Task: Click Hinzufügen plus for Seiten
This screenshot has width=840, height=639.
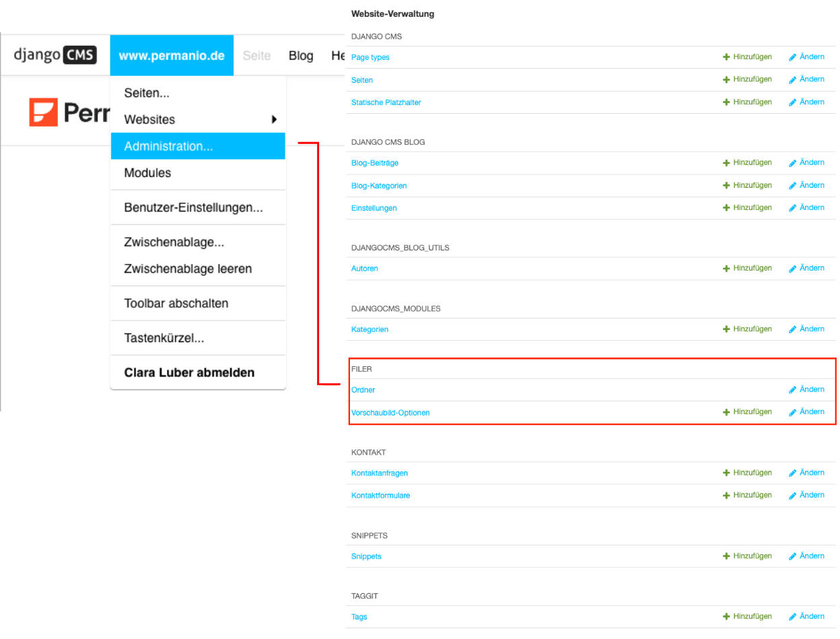Action: point(747,79)
